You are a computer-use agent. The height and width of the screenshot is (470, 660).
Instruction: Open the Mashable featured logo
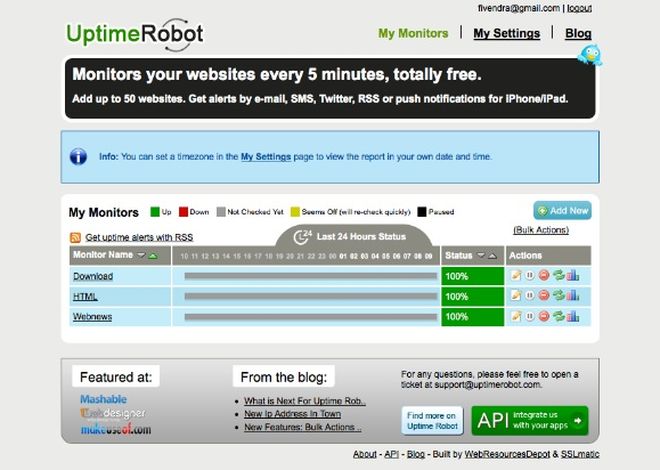pyautogui.click(x=104, y=399)
